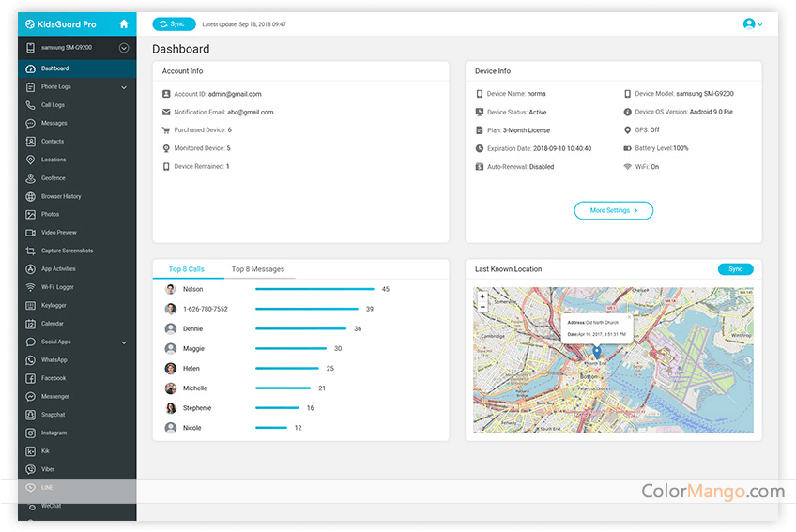Select the Facebook icon
This screenshot has width=796, height=532.
[x=30, y=379]
